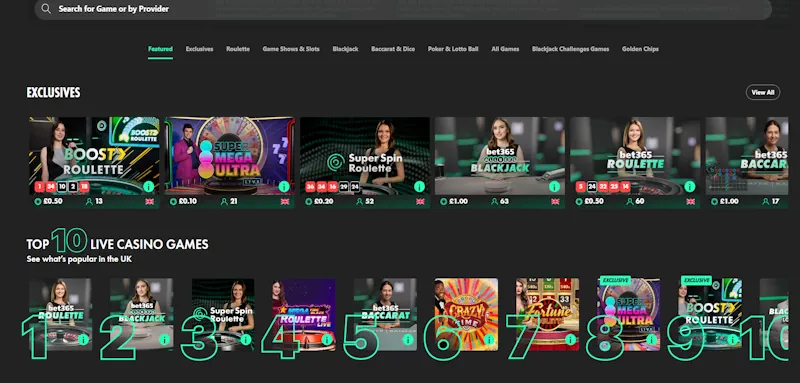This screenshot has height=383, width=800.
Task: Show info for bet365 Blackjack exclusive card
Action: [x=555, y=187]
